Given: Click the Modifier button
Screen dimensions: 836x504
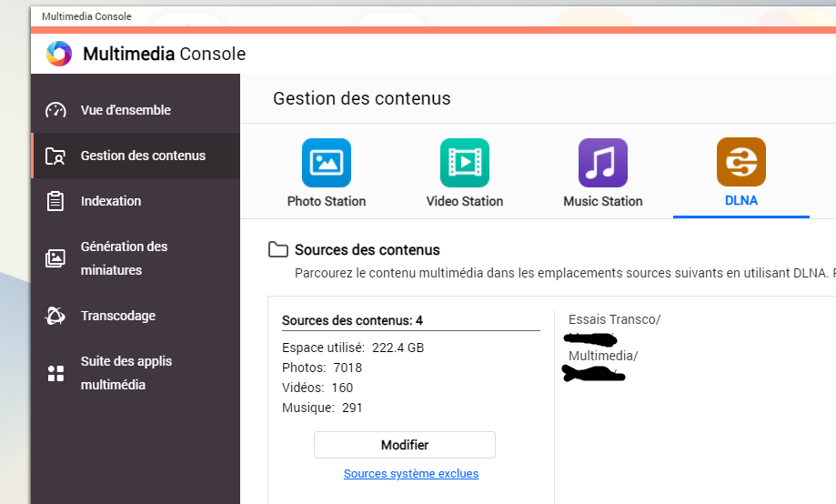Looking at the screenshot, I should tap(405, 445).
